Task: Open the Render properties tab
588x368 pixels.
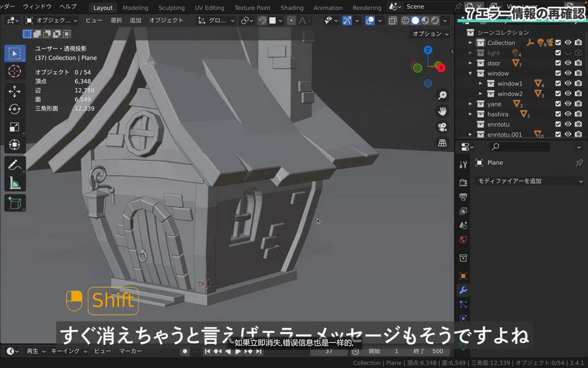Action: pos(463,183)
